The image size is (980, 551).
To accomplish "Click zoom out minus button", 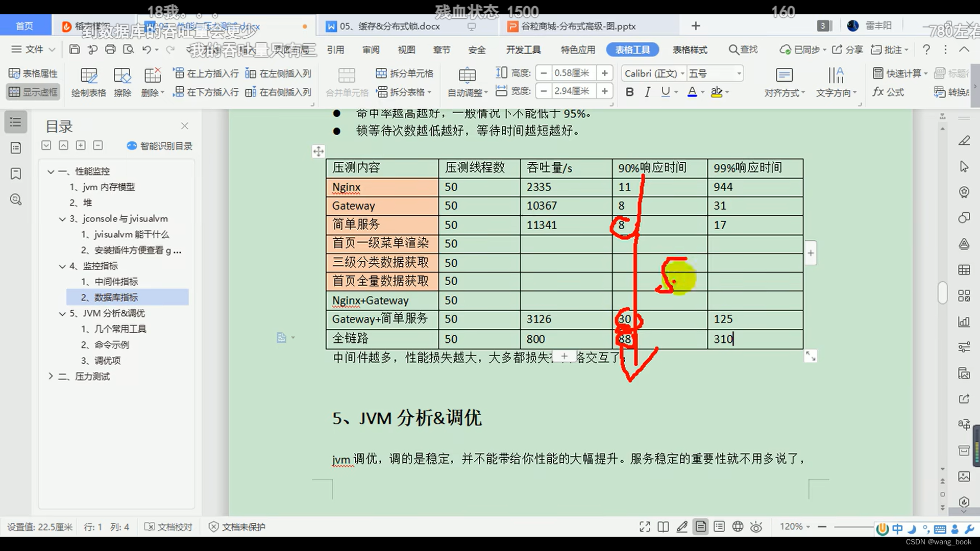I will point(822,527).
